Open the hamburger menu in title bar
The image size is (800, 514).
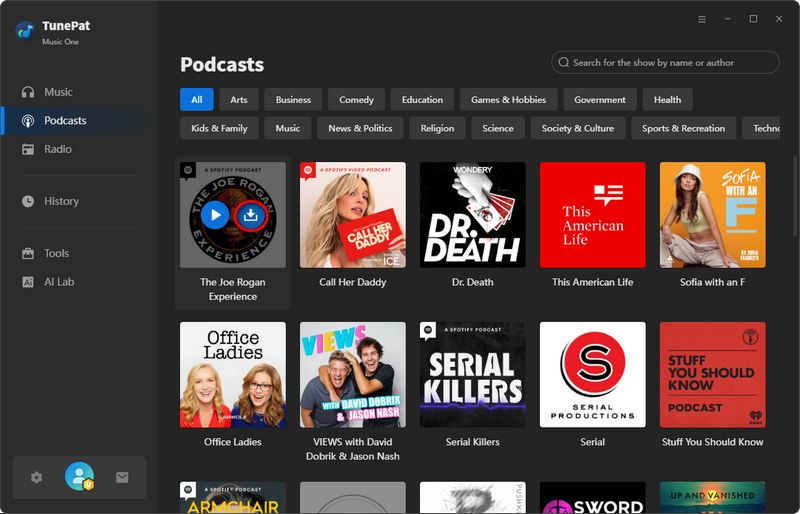pos(702,19)
